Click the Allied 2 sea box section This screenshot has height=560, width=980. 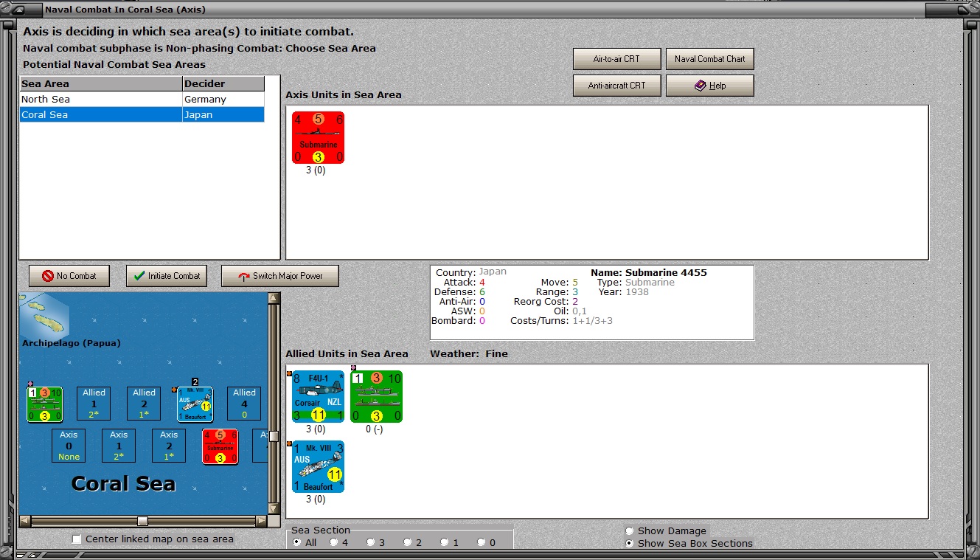(x=145, y=404)
